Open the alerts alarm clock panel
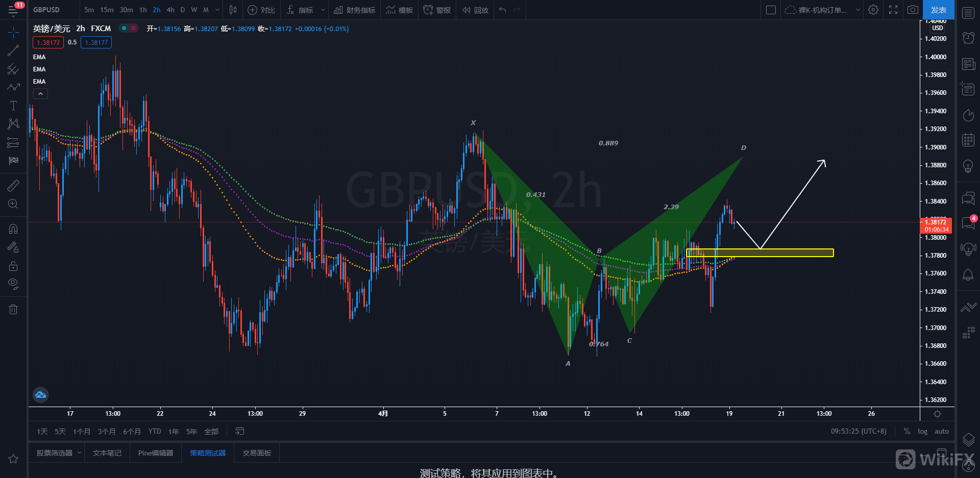This screenshot has width=980, height=478. tap(968, 38)
